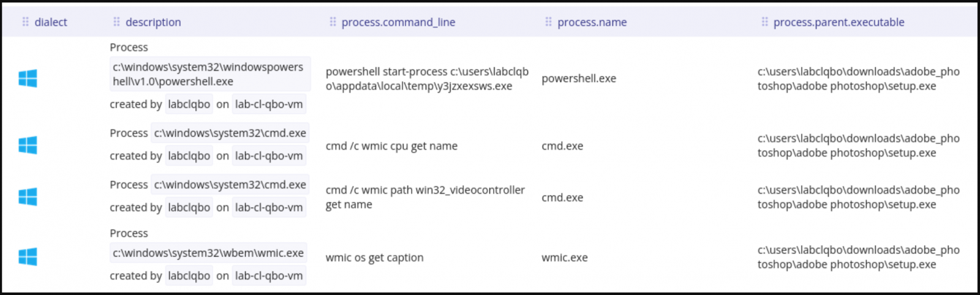The image size is (980, 295).
Task: Grab the drag handle beside process.command_line column
Action: pyautogui.click(x=333, y=22)
